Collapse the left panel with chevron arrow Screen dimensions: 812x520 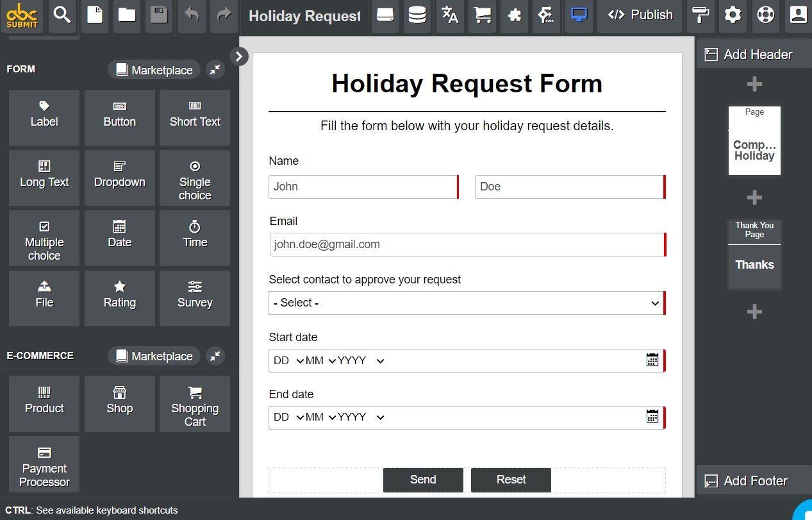(238, 56)
